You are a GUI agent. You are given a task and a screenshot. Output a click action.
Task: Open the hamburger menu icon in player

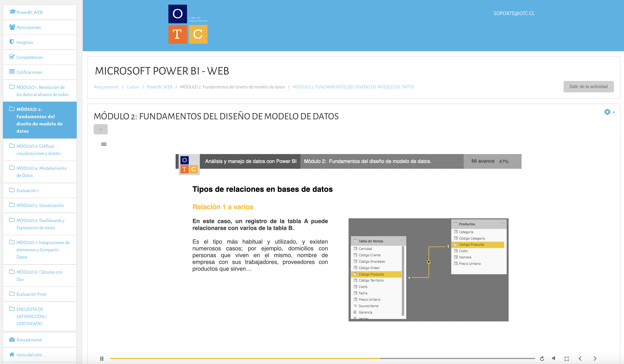click(104, 144)
